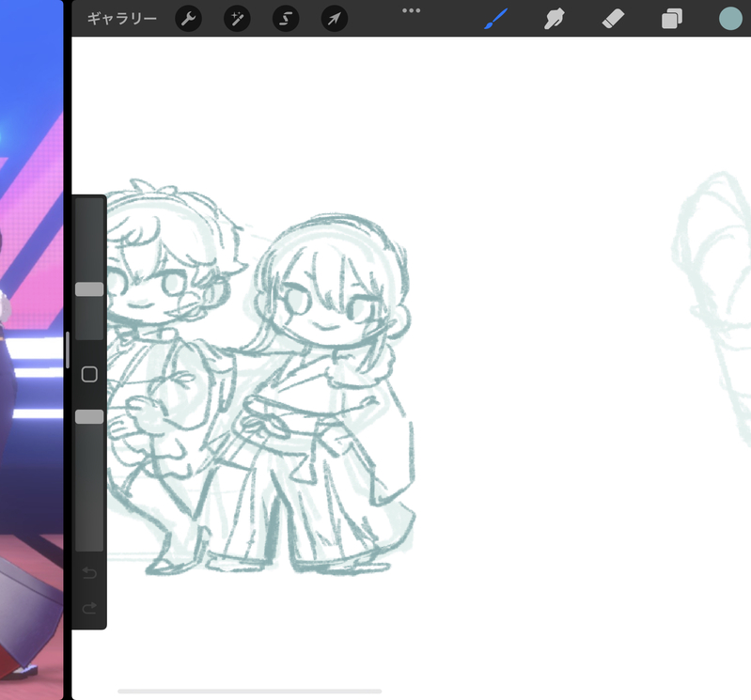This screenshot has width=751, height=700.
Task: Tap the three-dot multitasking menu
Action: pos(412,10)
